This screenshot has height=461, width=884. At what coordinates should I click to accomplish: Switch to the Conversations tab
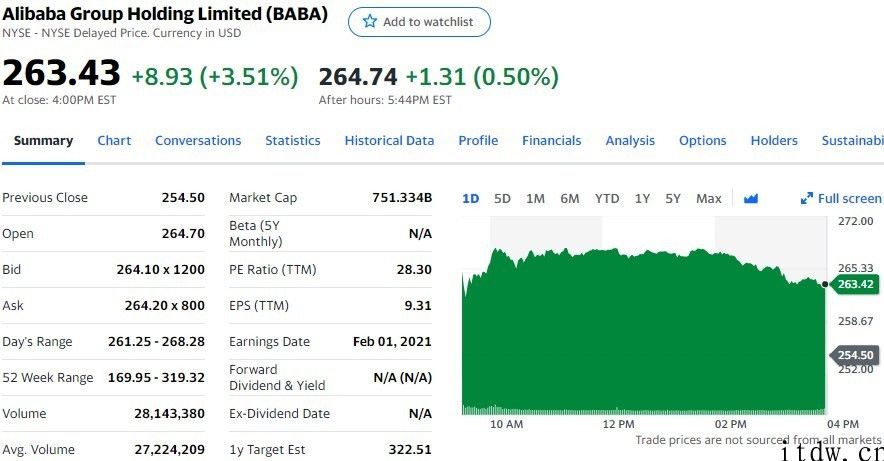tap(198, 141)
